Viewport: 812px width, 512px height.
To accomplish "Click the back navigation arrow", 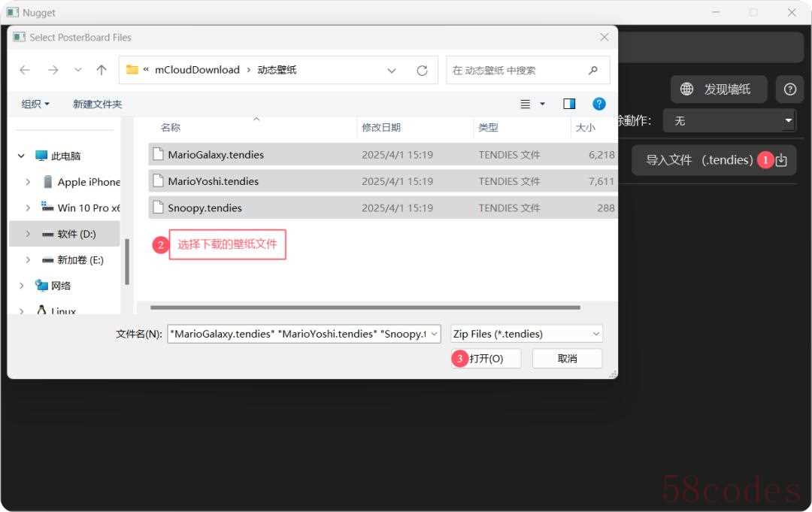I will tap(25, 70).
